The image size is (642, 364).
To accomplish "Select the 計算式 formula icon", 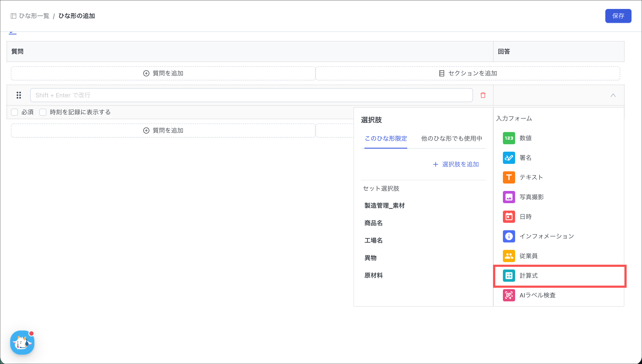I will point(509,275).
